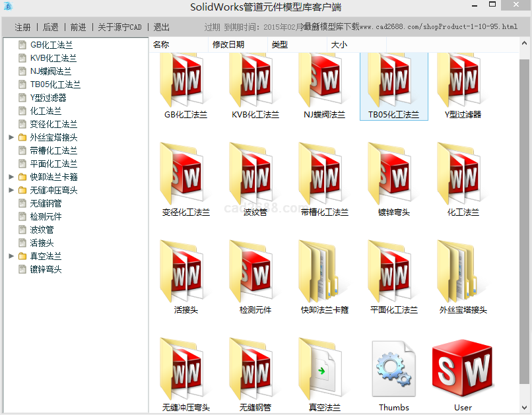Click the Thumbs gear file icon
Image resolution: width=532 pixels, height=415 pixels.
[393, 369]
